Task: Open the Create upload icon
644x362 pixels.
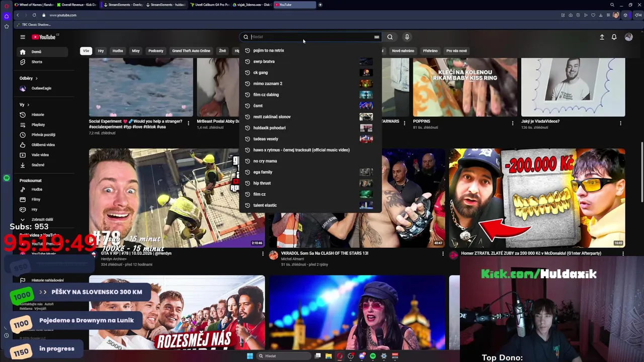Action: 602,37
